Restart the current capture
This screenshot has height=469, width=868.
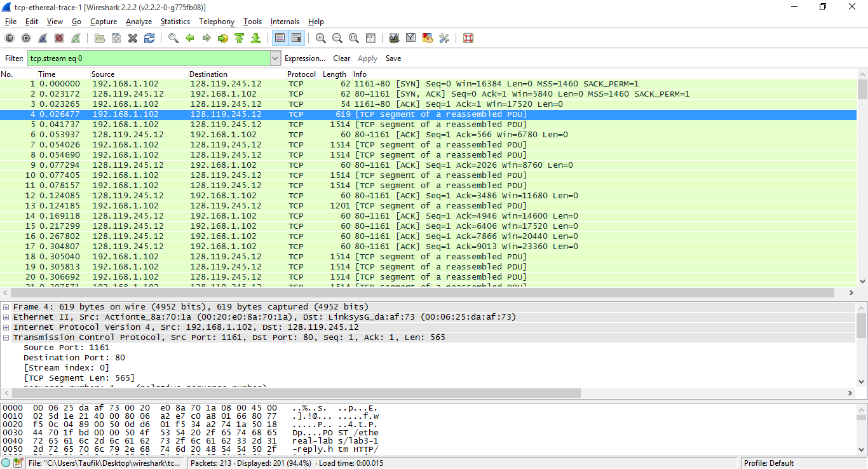pos(76,38)
